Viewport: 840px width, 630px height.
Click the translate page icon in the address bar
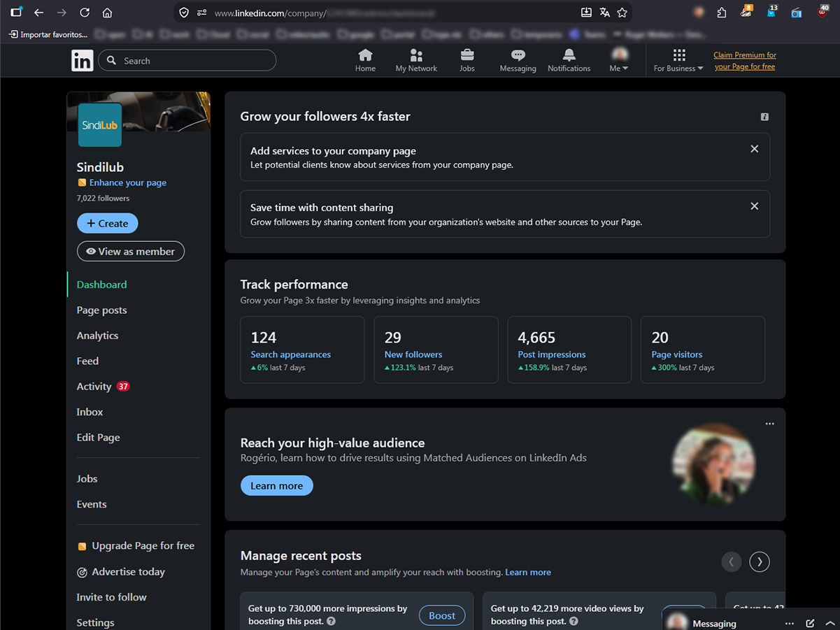coord(604,13)
